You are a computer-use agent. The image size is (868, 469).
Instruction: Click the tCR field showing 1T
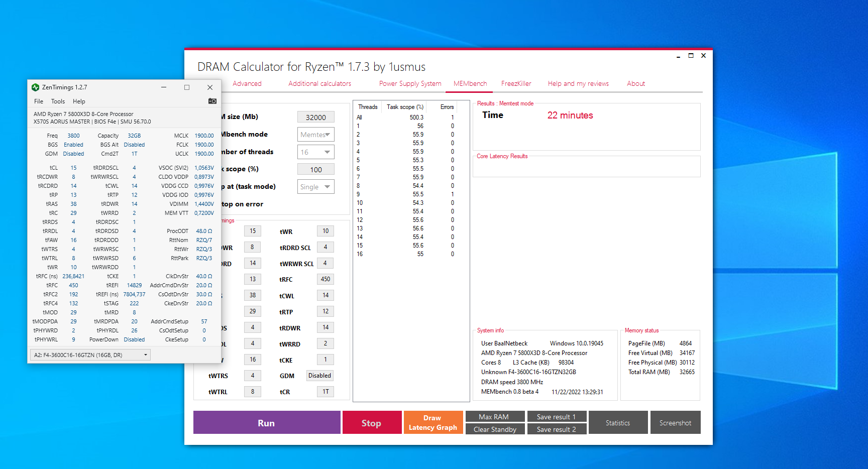coord(325,392)
